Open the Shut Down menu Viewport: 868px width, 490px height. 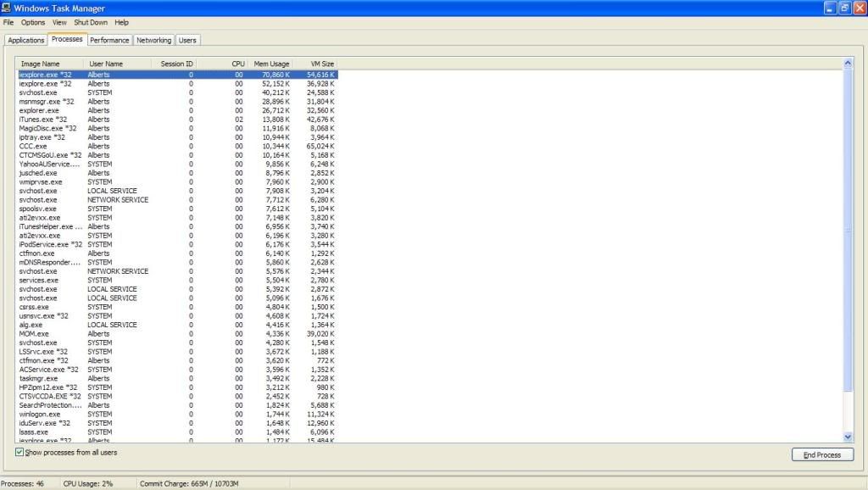[90, 22]
